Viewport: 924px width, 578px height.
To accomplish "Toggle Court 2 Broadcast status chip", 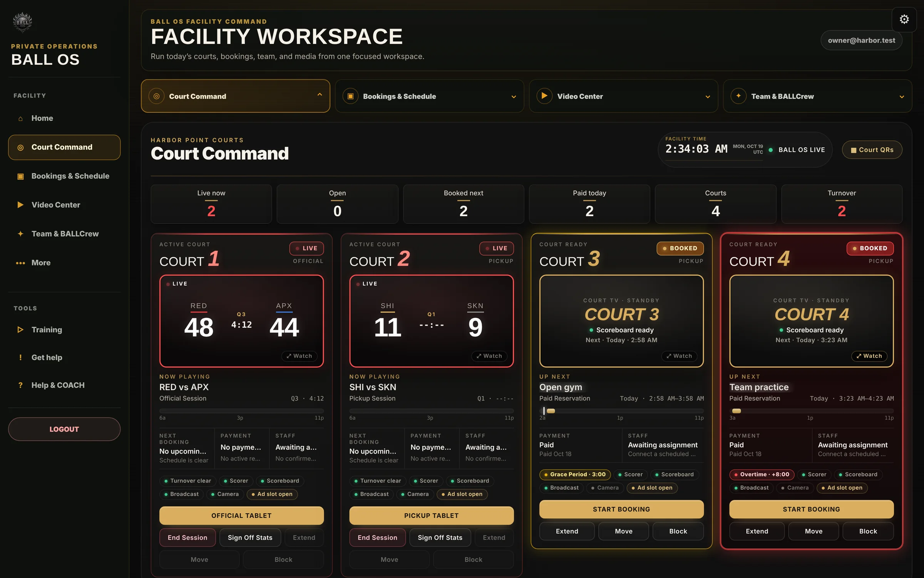I will (x=372, y=494).
